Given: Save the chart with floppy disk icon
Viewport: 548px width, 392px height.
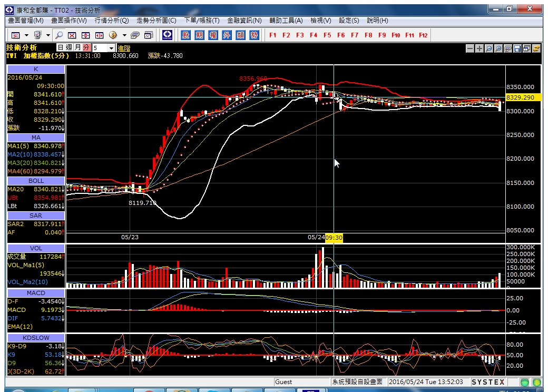Looking at the screenshot, I should coord(517,48).
